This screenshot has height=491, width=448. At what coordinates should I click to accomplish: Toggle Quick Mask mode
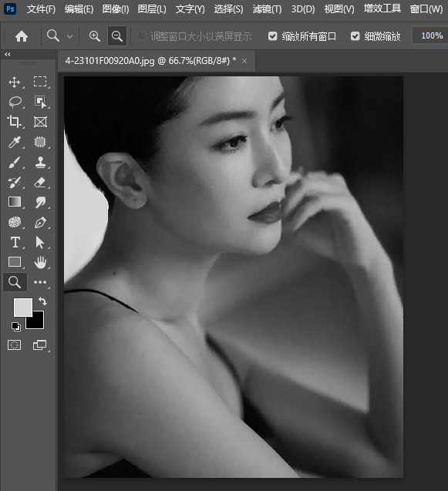[14, 345]
